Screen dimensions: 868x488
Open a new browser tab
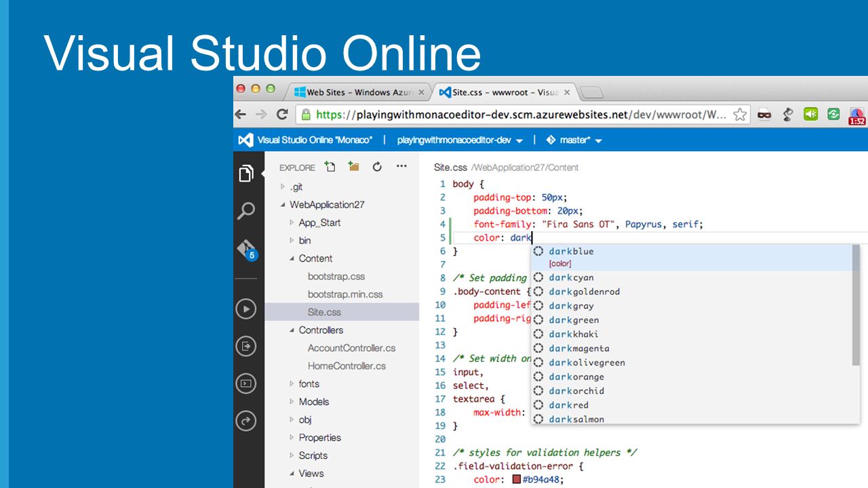(x=592, y=93)
